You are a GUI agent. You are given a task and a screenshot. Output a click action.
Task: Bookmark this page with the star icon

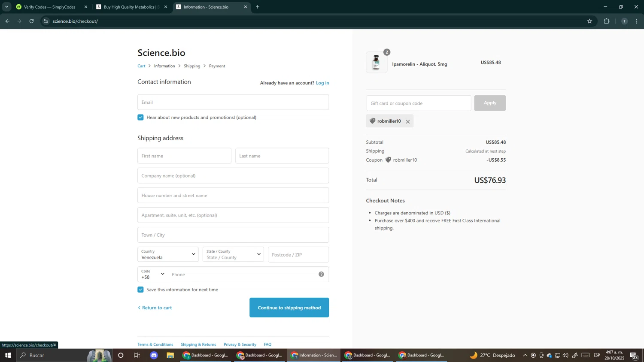coord(589,21)
